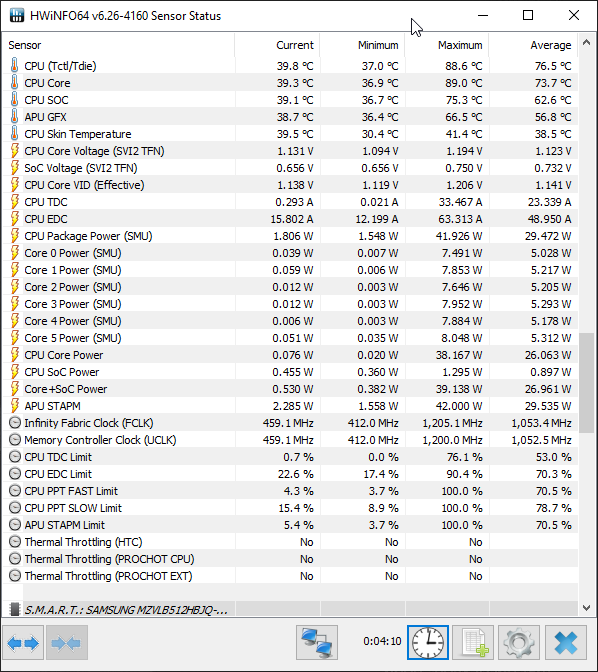Viewport: 598px width, 672px height.
Task: Click thermometer icon for CPU (Tctl/Tdie)
Action: pos(15,66)
